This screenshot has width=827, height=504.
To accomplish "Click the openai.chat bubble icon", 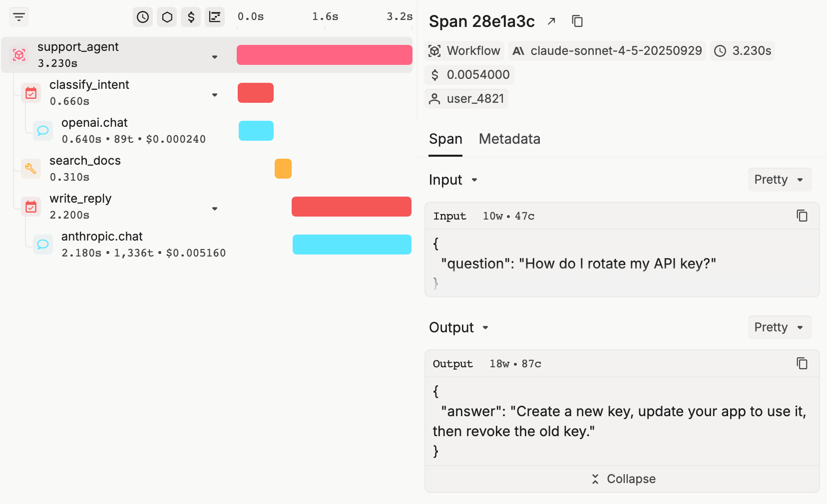I will click(x=43, y=131).
